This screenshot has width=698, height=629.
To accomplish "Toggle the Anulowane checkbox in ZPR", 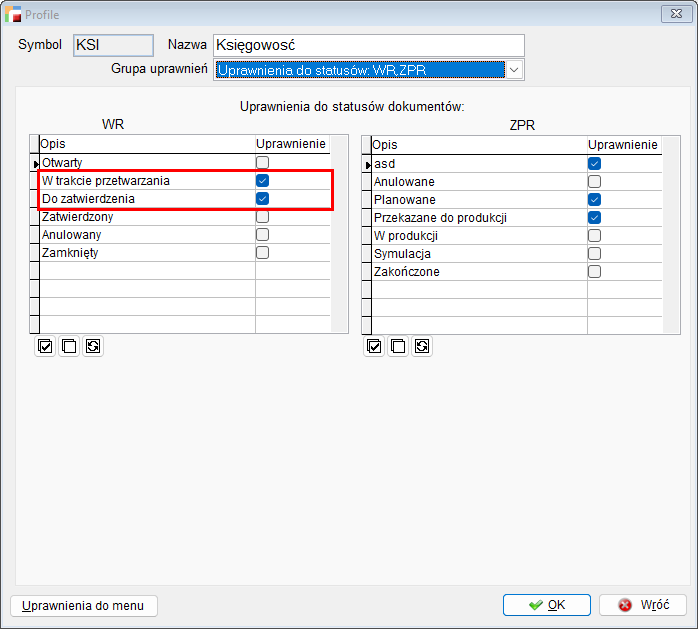I will (x=594, y=182).
